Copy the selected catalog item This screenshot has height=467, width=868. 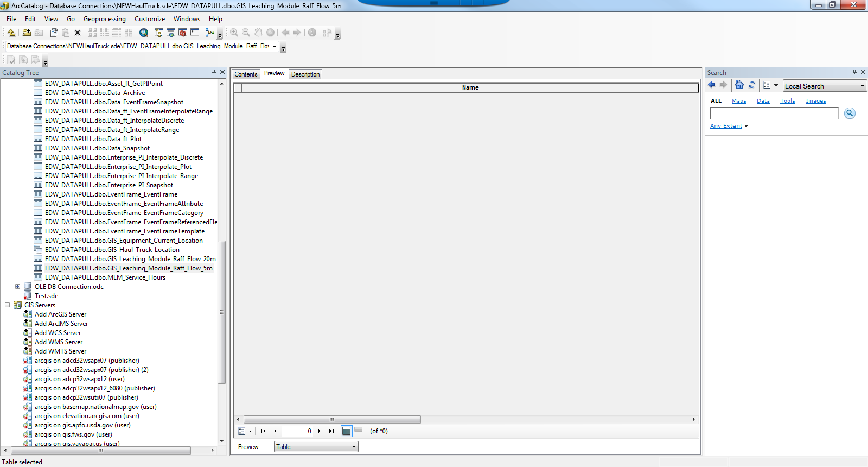(54, 33)
